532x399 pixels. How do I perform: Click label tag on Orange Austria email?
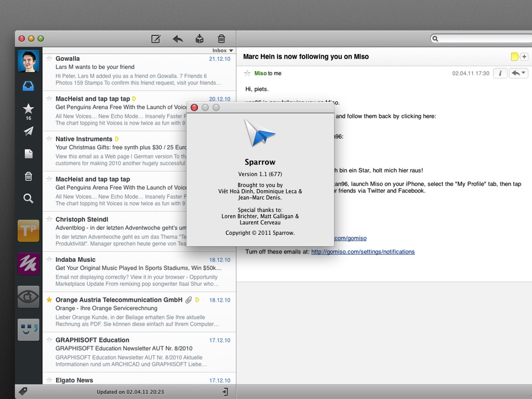tap(197, 300)
